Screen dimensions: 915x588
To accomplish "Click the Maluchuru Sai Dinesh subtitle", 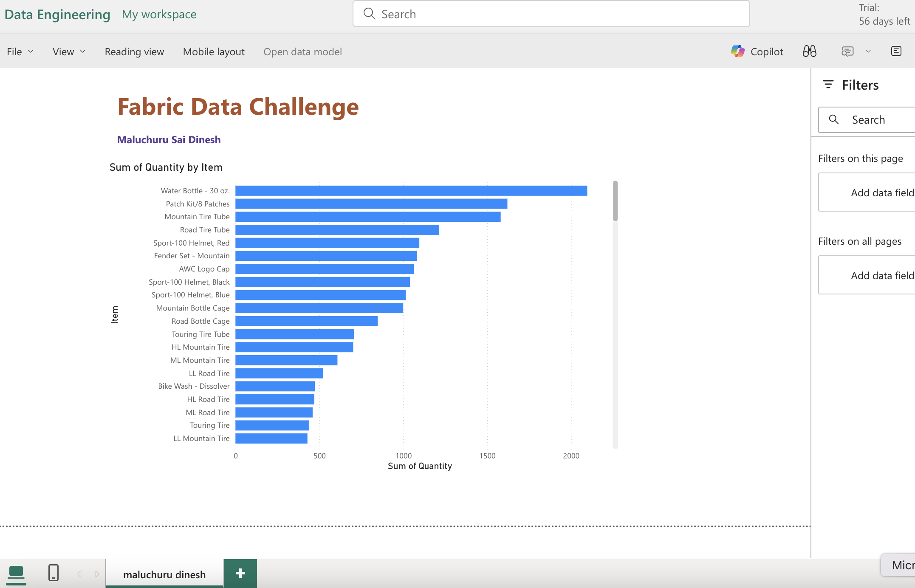I will 169,139.
